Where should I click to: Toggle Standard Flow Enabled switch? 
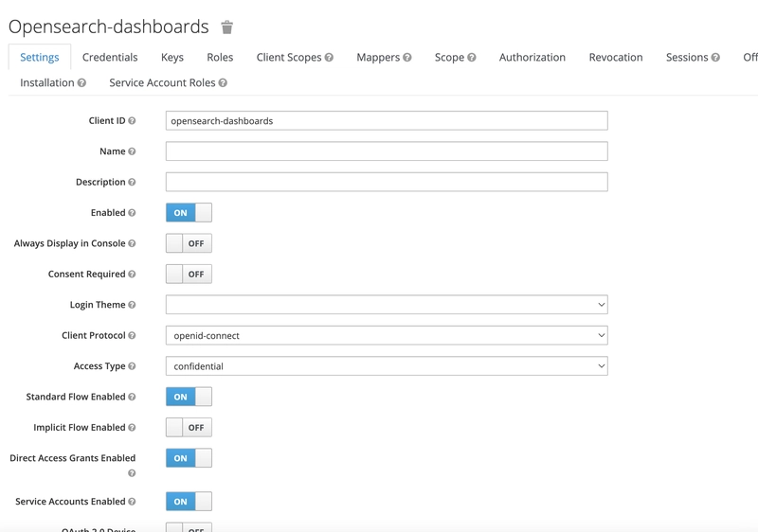point(189,397)
